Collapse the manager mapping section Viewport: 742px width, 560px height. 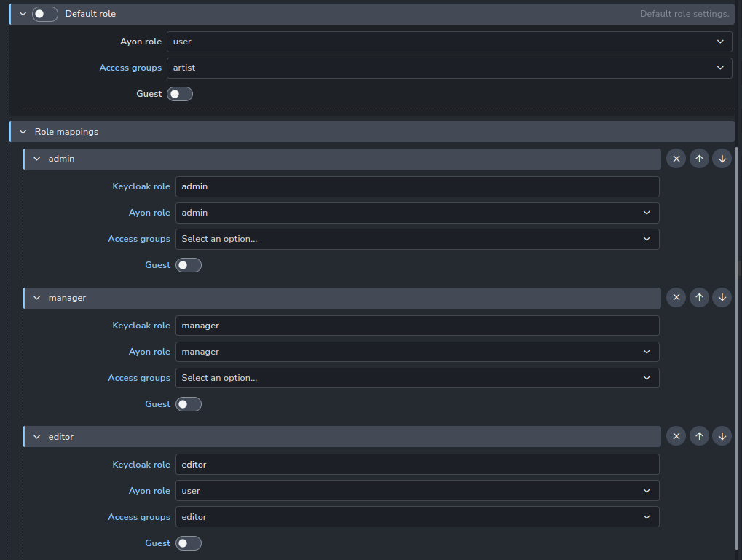(x=36, y=297)
